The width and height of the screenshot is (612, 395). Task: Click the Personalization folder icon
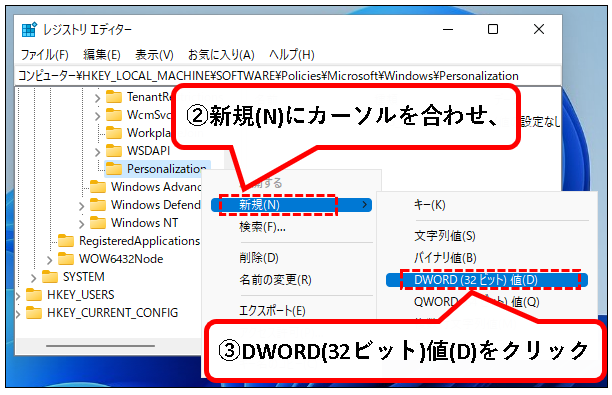click(x=114, y=169)
